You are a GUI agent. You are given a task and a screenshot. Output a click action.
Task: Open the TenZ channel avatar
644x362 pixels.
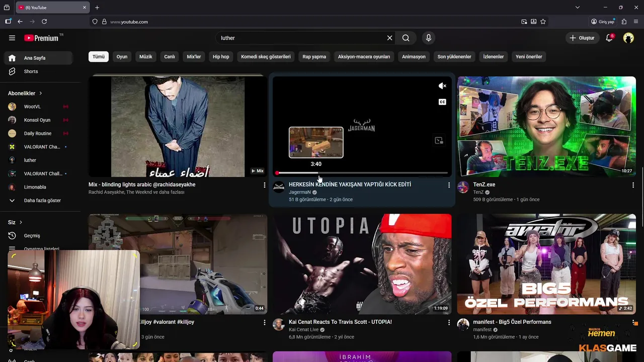pos(463,188)
